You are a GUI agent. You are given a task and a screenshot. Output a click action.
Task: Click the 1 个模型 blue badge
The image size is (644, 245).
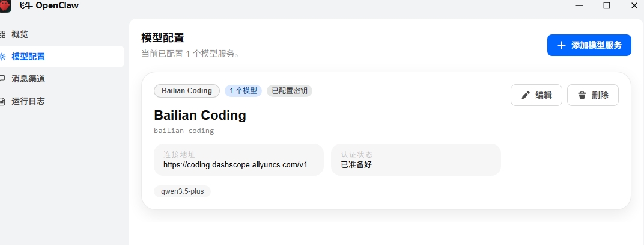243,91
